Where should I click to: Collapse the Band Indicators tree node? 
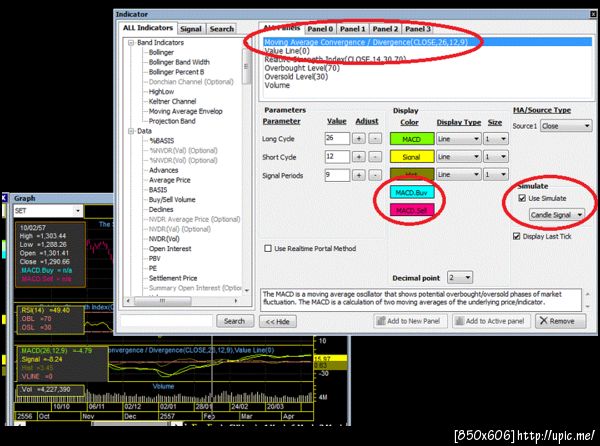[131, 42]
